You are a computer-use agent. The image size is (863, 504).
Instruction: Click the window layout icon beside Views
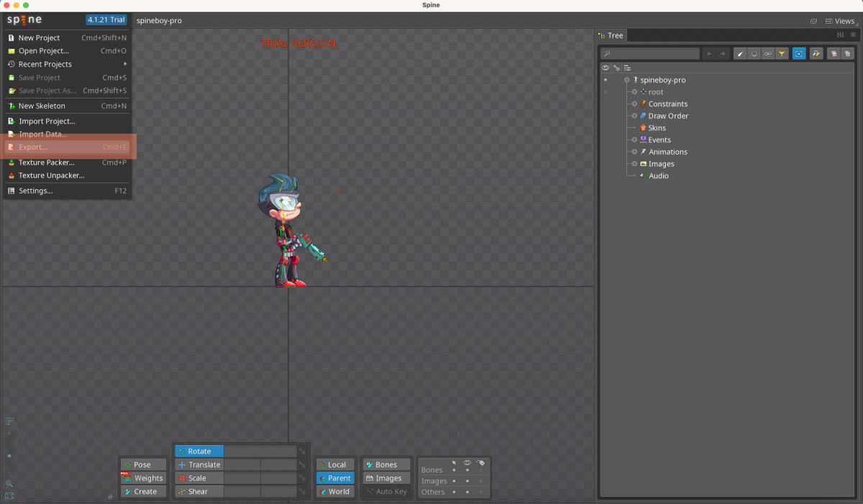click(813, 21)
